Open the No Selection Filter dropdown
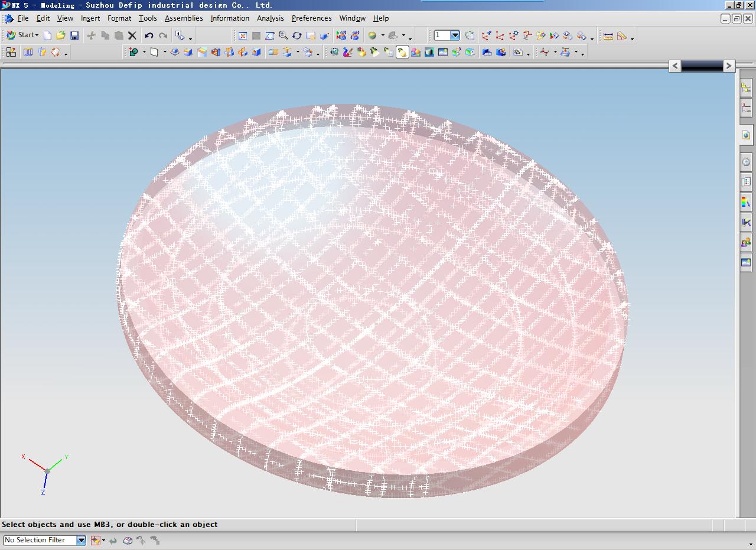Image resolution: width=756 pixels, height=550 pixels. [x=81, y=540]
